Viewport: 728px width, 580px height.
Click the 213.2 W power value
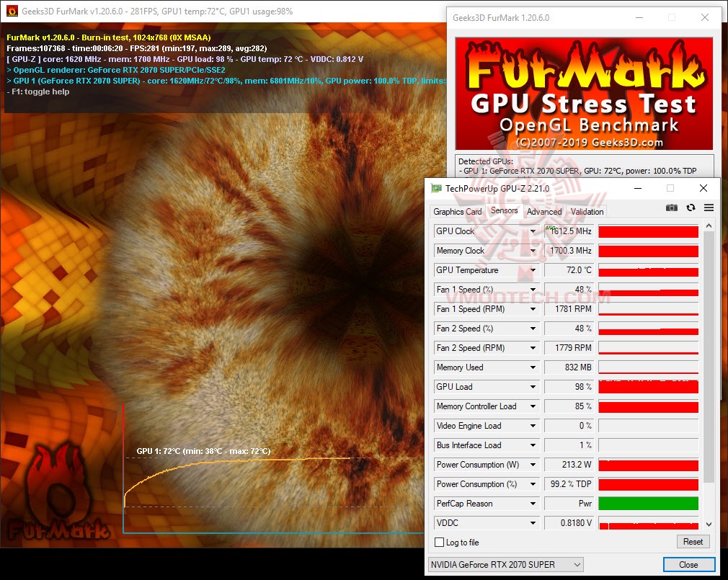tap(569, 465)
